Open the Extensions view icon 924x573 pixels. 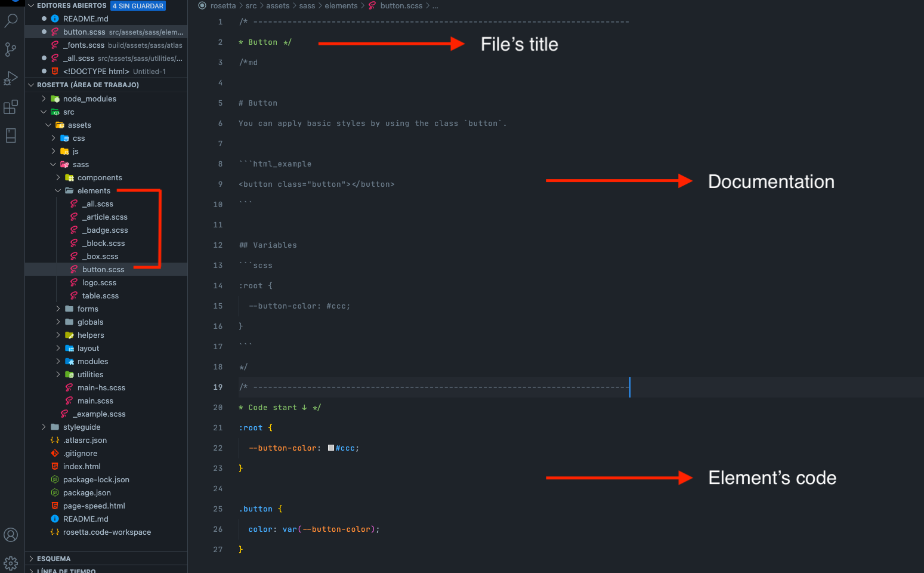coord(11,107)
